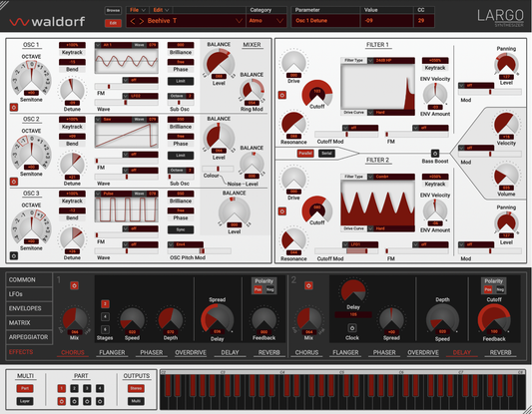Toggle effect slot 1 chorus power icon

point(74,285)
